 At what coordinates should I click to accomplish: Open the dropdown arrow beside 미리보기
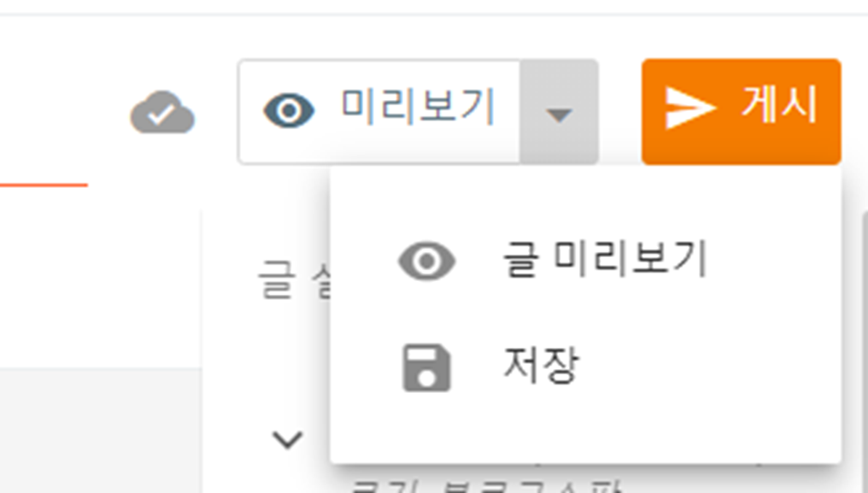[x=559, y=112]
